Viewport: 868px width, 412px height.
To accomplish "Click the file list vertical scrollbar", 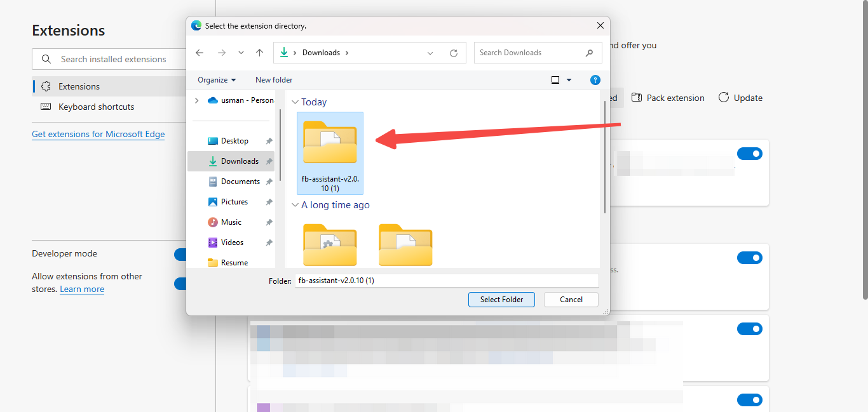I will 603,159.
